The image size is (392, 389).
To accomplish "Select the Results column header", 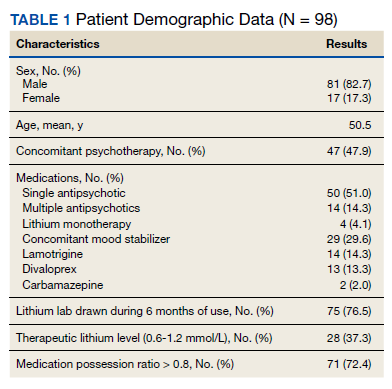I will 346,44.
